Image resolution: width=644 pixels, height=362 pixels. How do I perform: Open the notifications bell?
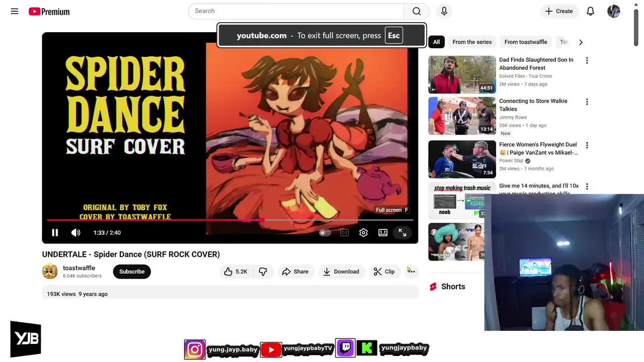point(590,11)
